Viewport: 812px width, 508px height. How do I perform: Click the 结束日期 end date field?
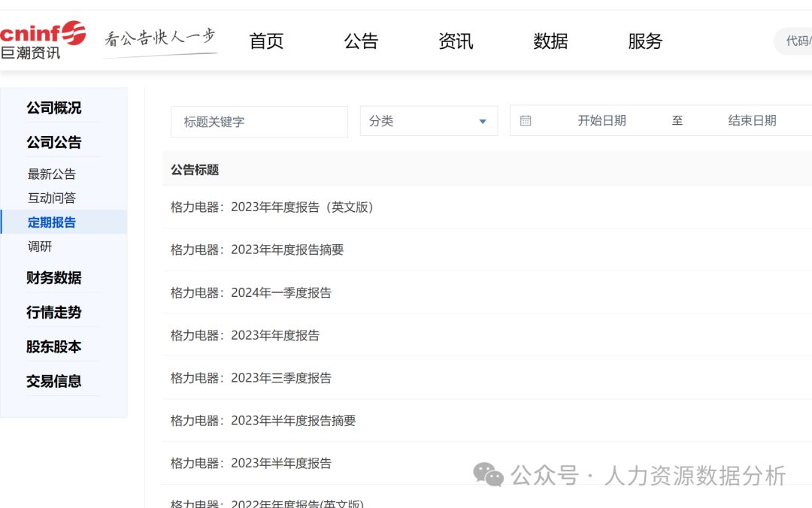(752, 121)
